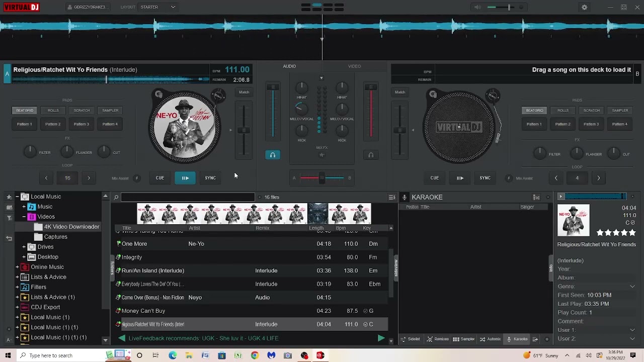Viewport: 644px width, 362px height.
Task: Click right deck Mix Assist icon
Action: (509, 178)
